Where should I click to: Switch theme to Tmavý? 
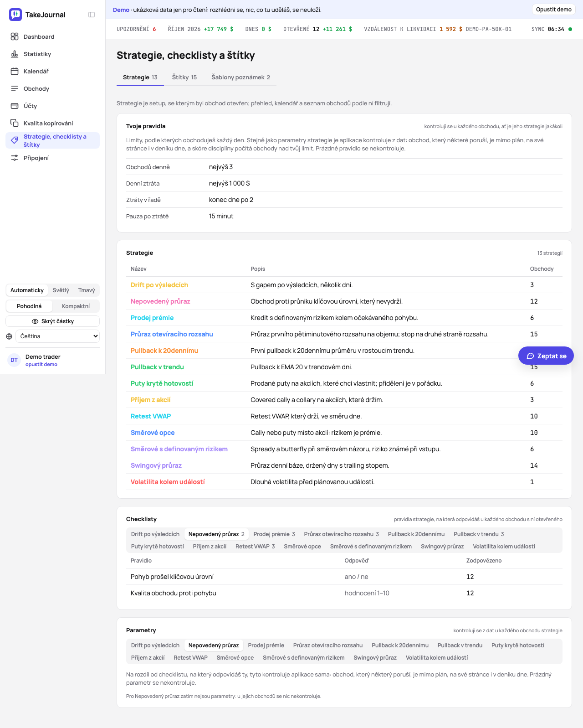coord(87,290)
